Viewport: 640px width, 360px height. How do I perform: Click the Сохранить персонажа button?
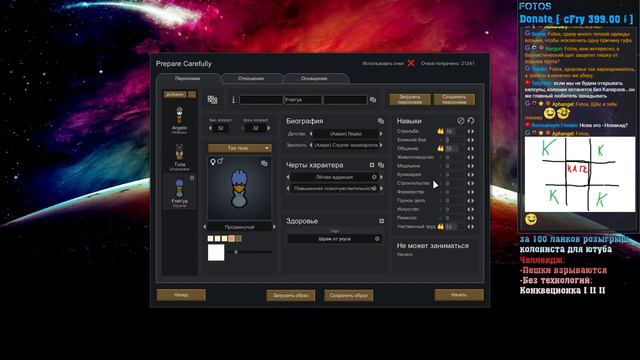pos(454,100)
